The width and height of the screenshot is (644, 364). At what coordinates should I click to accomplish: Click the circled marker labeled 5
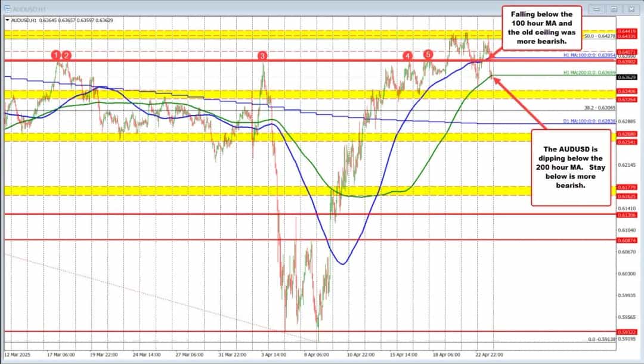(x=428, y=55)
